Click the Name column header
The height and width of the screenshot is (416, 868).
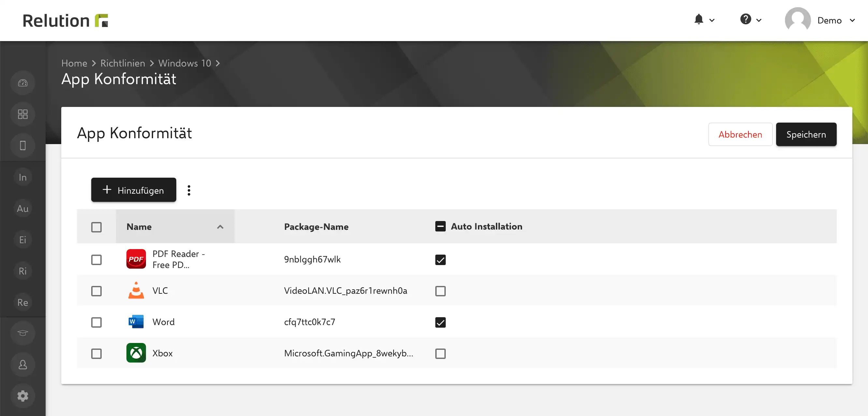click(x=175, y=227)
